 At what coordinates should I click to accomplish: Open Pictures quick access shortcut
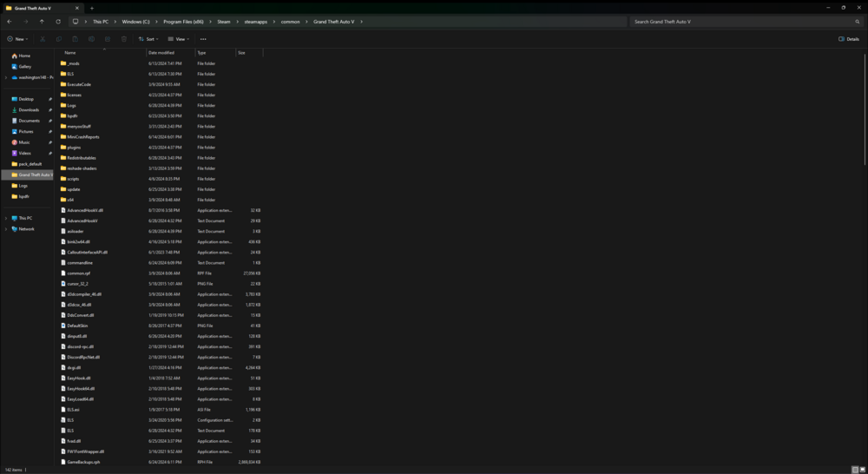pyautogui.click(x=28, y=131)
